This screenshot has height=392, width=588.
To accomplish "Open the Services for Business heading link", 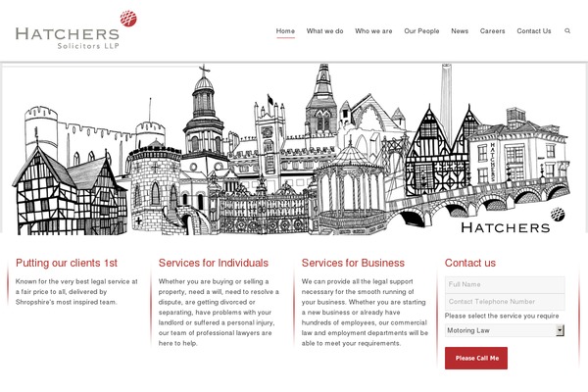I will click(353, 263).
